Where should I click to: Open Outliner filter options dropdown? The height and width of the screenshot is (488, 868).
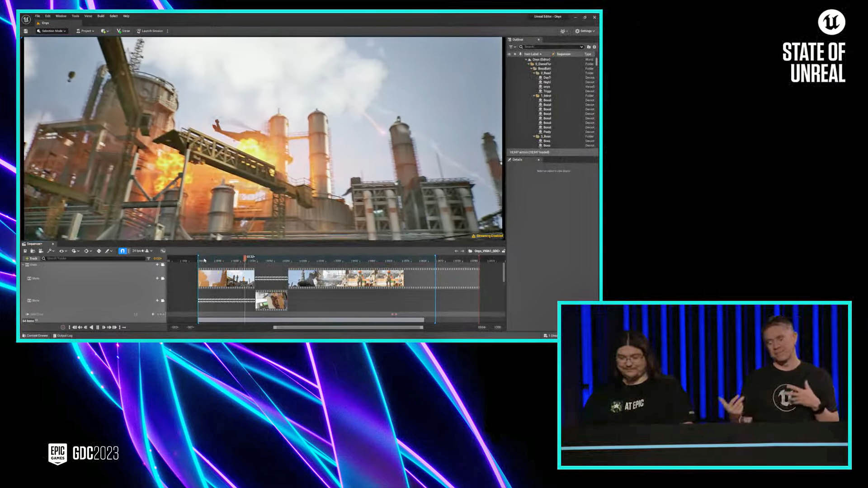[x=512, y=47]
